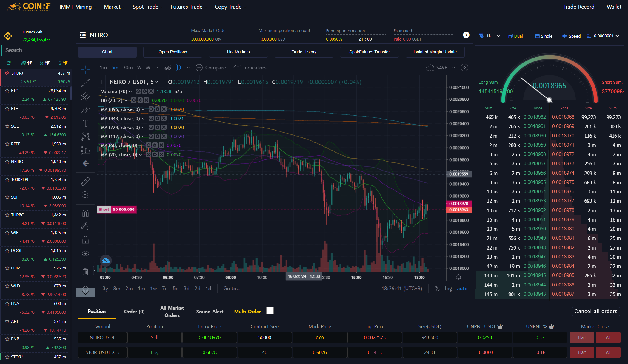
Task: Select the text annotation tool
Action: coord(85,123)
